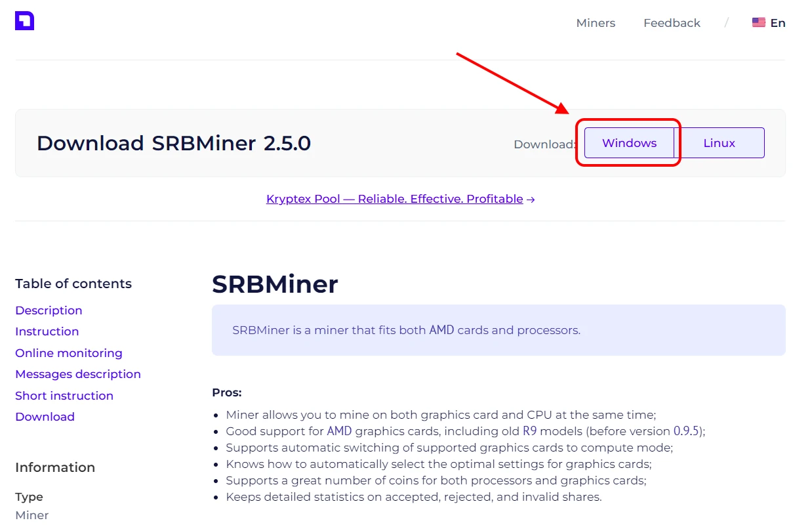Go to Messages description section

coord(77,374)
